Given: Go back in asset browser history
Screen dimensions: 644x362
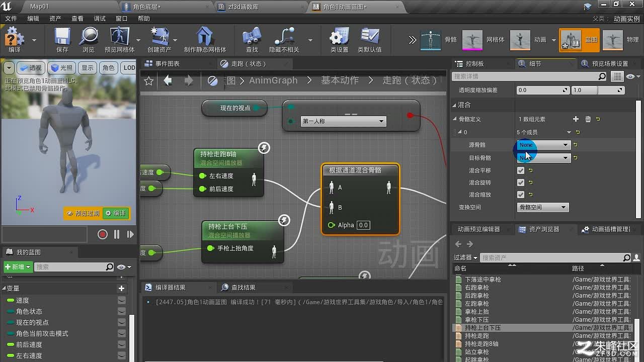Looking at the screenshot, I should [x=458, y=244].
